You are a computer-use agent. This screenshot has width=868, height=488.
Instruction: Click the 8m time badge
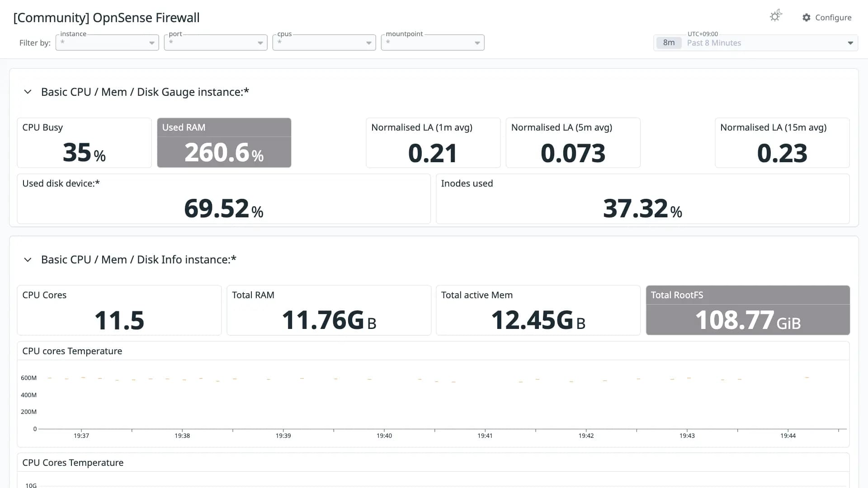point(669,43)
